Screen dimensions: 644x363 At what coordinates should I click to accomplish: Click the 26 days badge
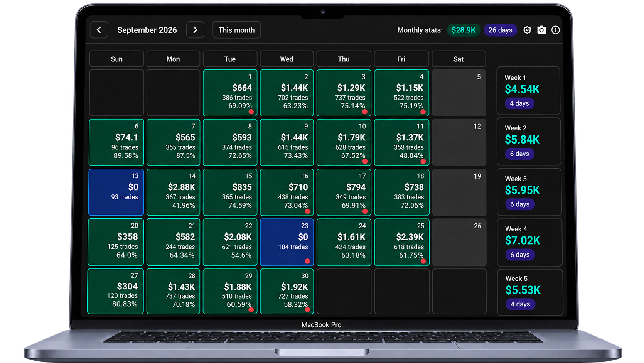pyautogui.click(x=500, y=30)
